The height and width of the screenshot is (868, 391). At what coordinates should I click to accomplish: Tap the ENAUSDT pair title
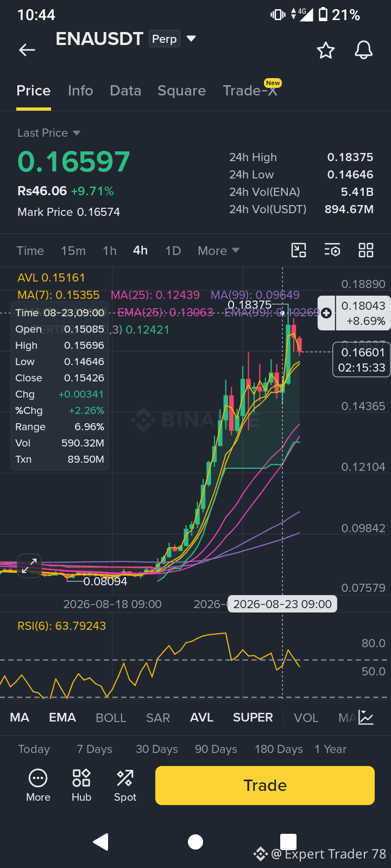point(99,39)
